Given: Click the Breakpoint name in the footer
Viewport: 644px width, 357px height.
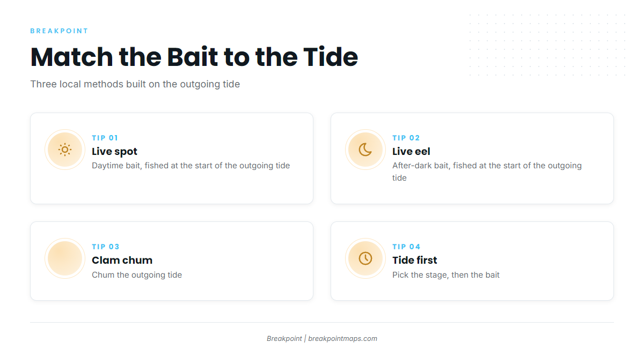Looking at the screenshot, I should [x=284, y=339].
